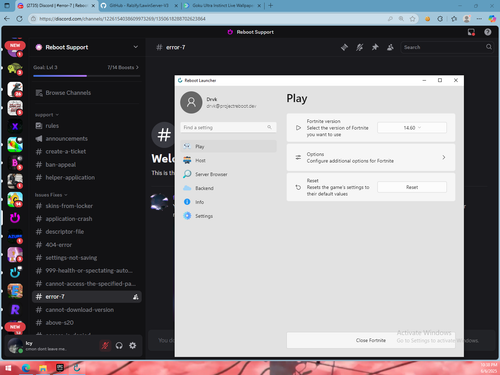Click the invite icon on error-7 channel
The height and width of the screenshot is (375, 500).
136,297
